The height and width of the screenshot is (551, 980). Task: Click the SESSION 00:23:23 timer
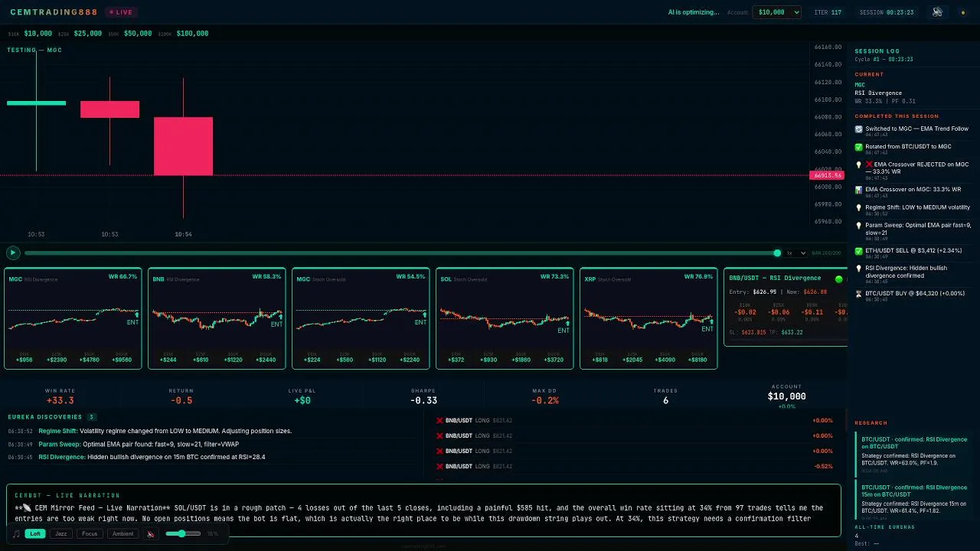pyautogui.click(x=887, y=12)
